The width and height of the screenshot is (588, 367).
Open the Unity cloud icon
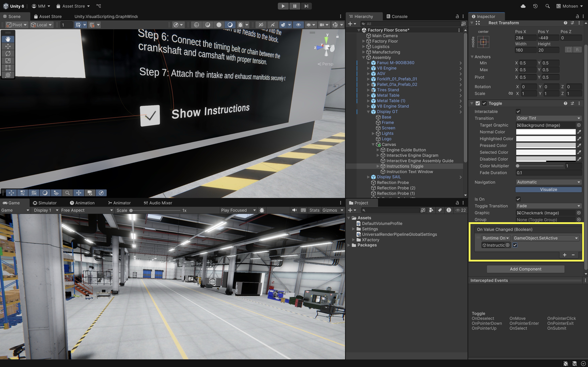(x=523, y=6)
